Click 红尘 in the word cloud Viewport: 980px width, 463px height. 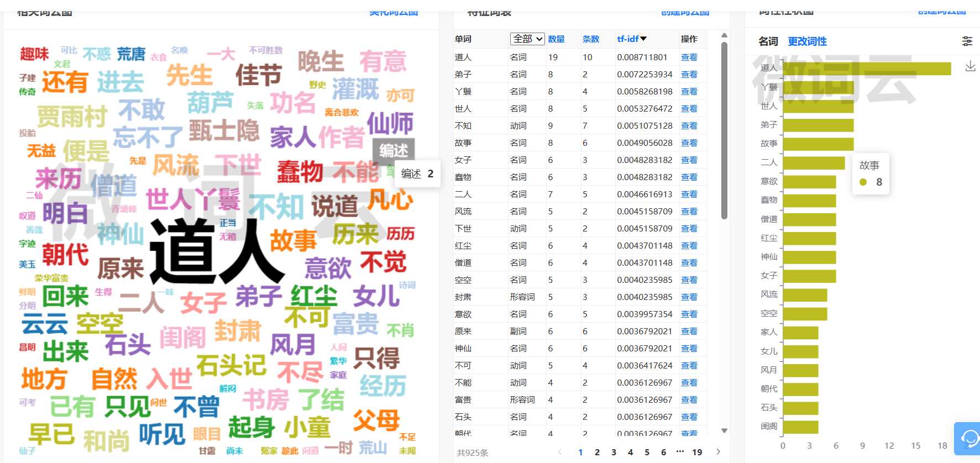[x=314, y=297]
